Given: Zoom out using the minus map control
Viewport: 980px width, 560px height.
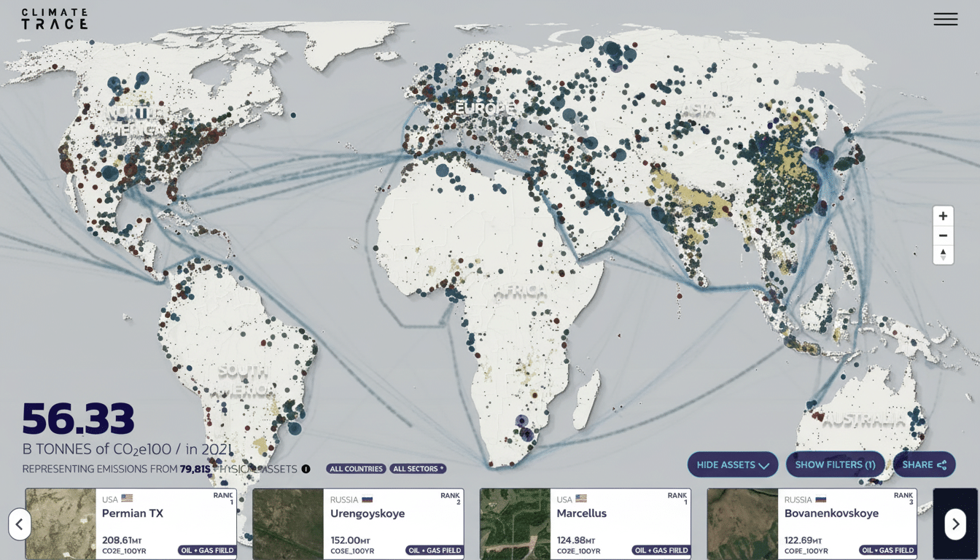Looking at the screenshot, I should click(943, 235).
